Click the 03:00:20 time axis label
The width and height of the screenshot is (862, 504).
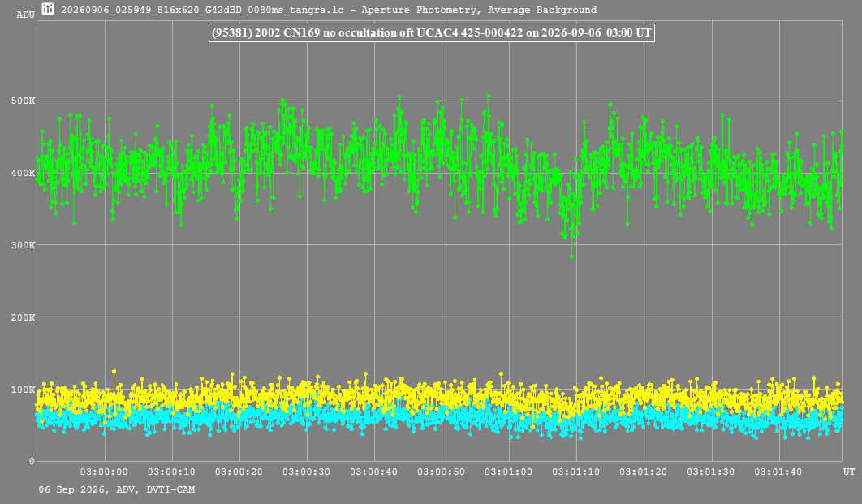coord(239,472)
